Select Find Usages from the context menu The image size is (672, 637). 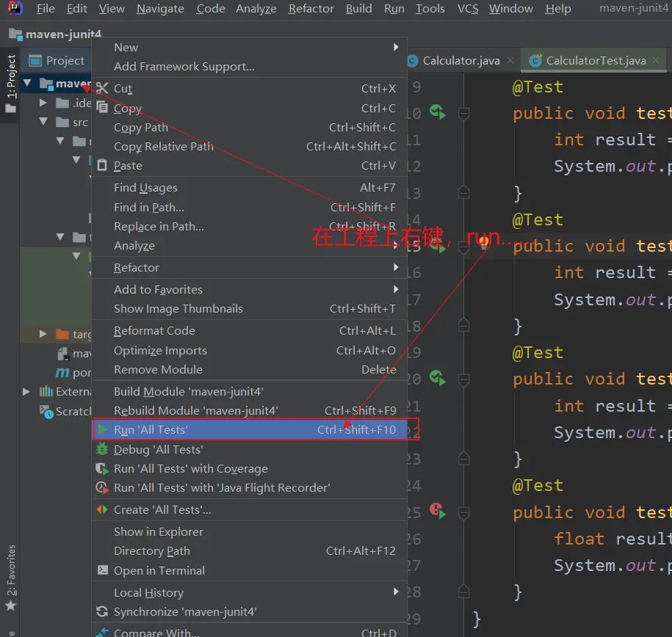[x=145, y=188]
